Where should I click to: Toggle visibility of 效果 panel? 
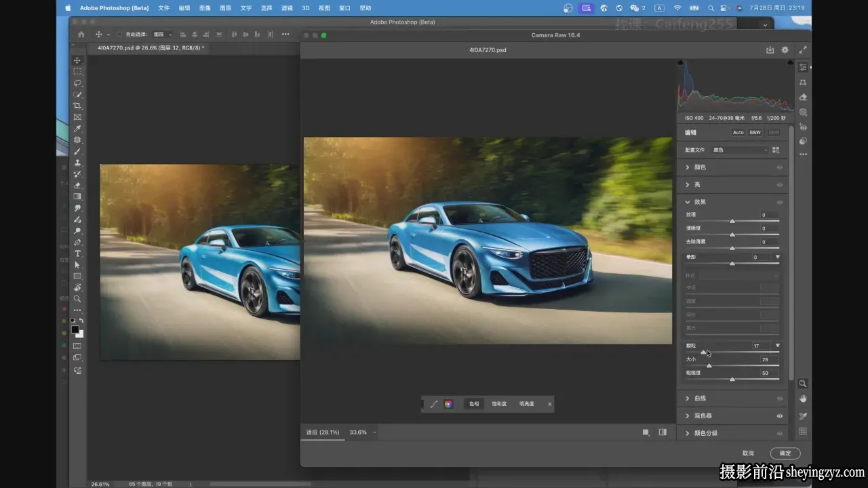[x=779, y=202]
